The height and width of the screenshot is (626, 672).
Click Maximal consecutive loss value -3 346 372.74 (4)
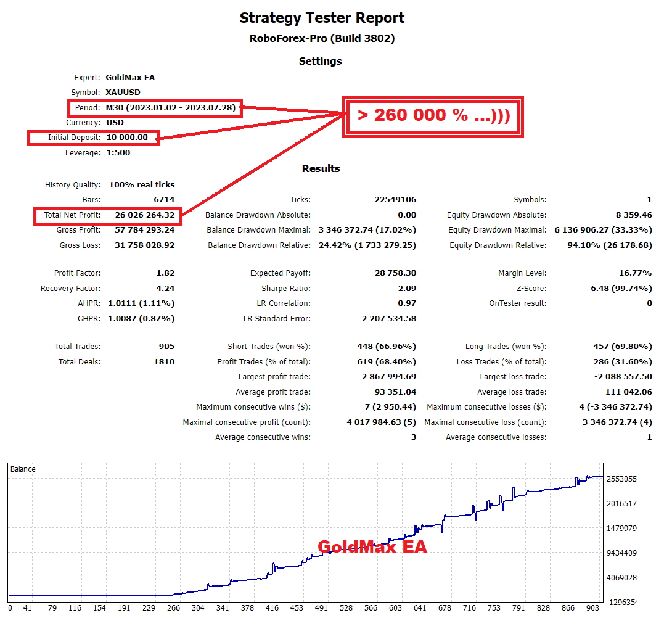(616, 422)
